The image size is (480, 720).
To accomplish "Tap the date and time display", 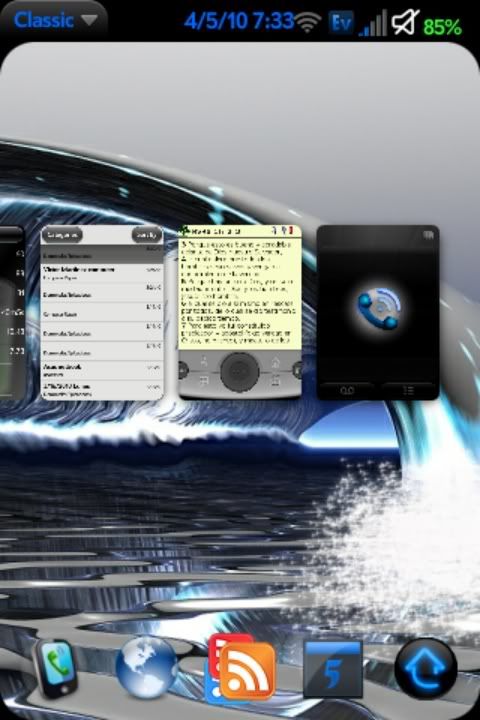I will point(238,21).
